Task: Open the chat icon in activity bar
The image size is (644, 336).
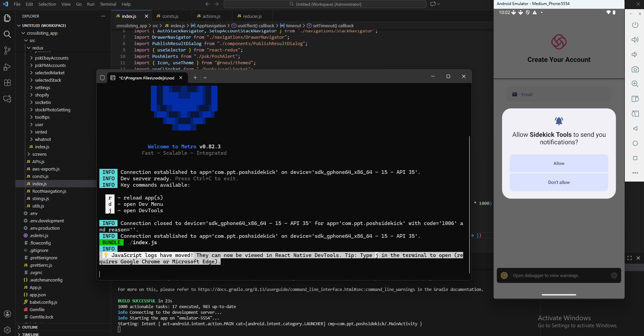Action: pos(7,99)
